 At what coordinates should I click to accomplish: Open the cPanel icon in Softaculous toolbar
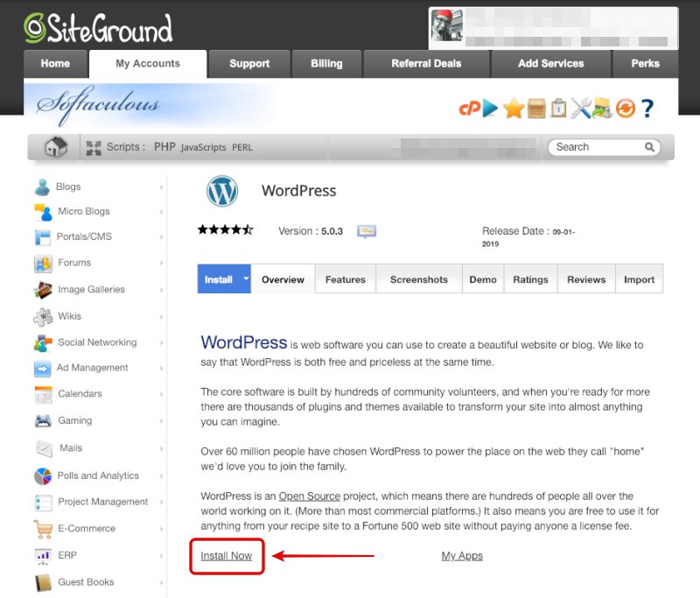coord(470,109)
